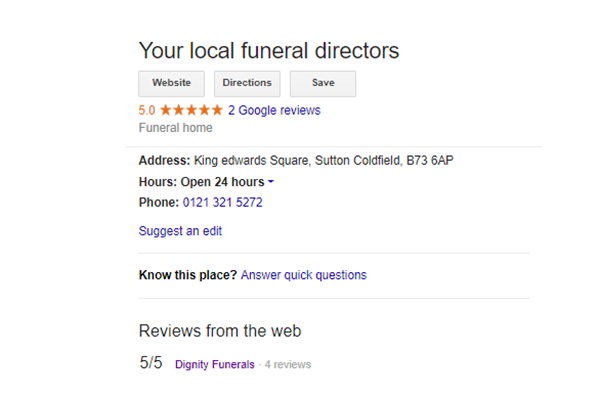The image size is (600, 400).
Task: Click the Open 24 hours text
Action: pos(222,181)
